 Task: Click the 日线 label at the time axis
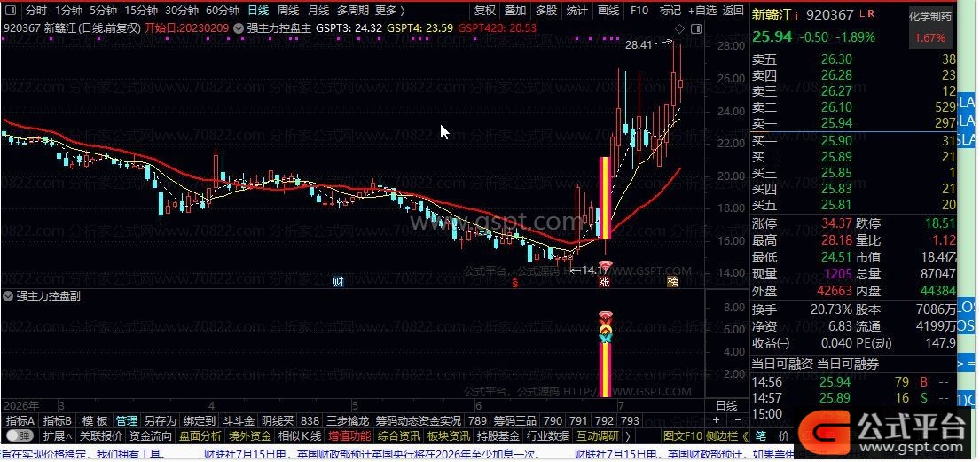coord(725,406)
